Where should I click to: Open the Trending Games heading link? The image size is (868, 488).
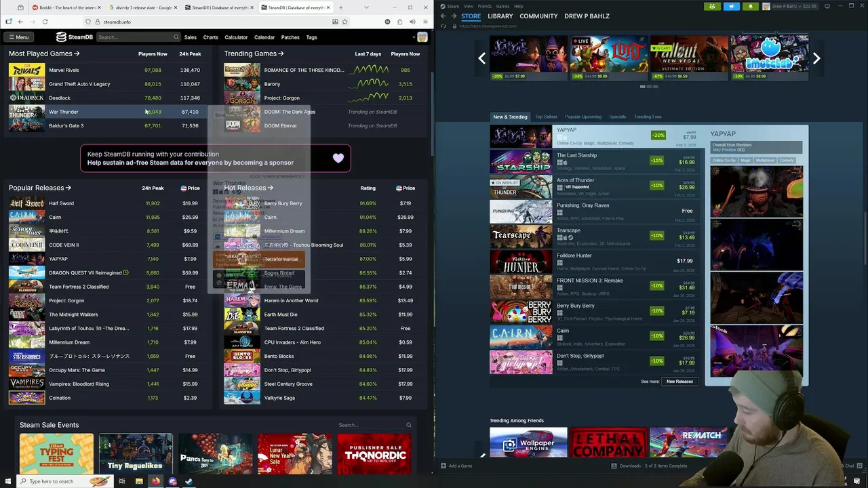(254, 54)
